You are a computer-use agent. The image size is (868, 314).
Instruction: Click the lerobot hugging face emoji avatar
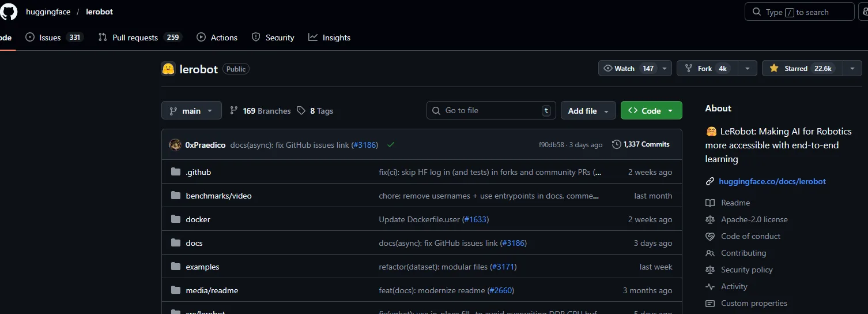point(168,69)
